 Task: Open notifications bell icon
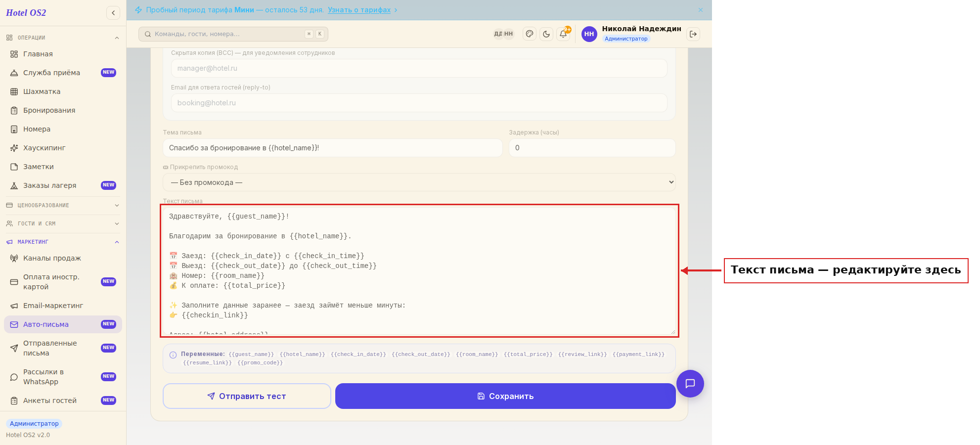point(563,34)
